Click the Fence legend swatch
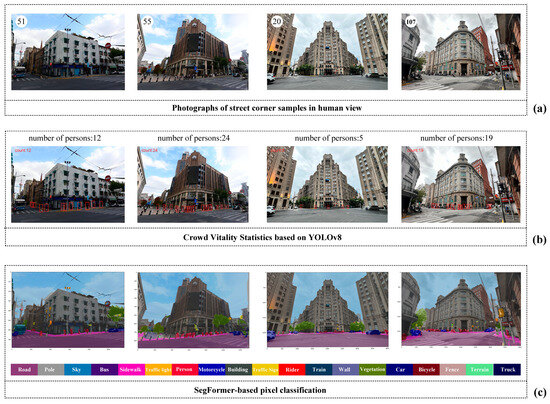Screen dimensions: 550x404 (453, 370)
